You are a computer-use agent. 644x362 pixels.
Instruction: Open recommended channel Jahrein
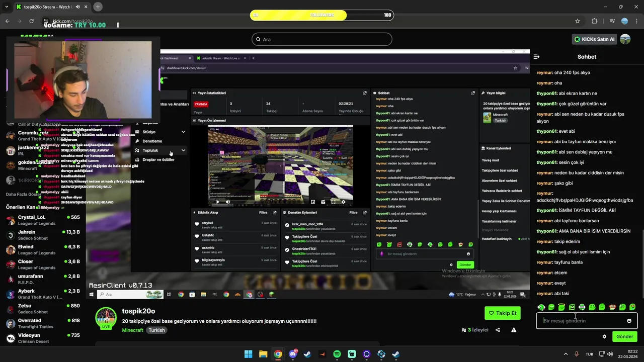coord(43,235)
